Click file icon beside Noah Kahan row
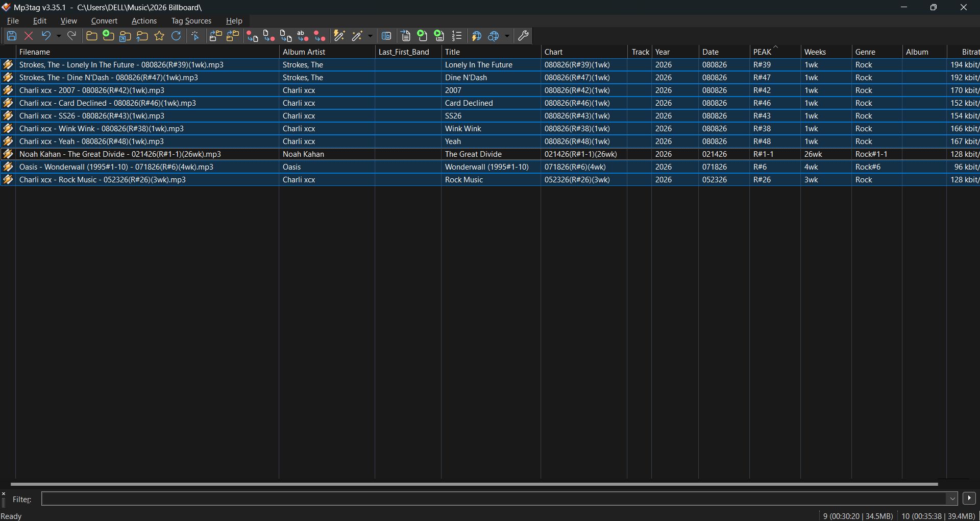Screen dimensions: 980x521 (x=8, y=154)
